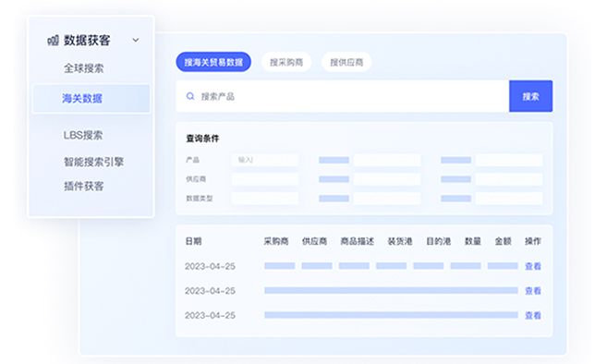Open 全球搜索 in the sidebar
The image size is (595, 364).
click(x=83, y=68)
